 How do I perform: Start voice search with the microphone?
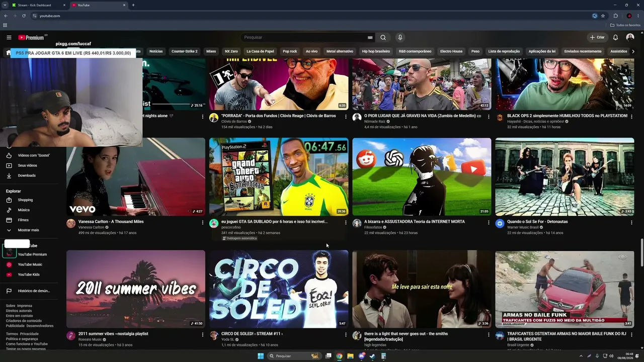[x=400, y=37]
